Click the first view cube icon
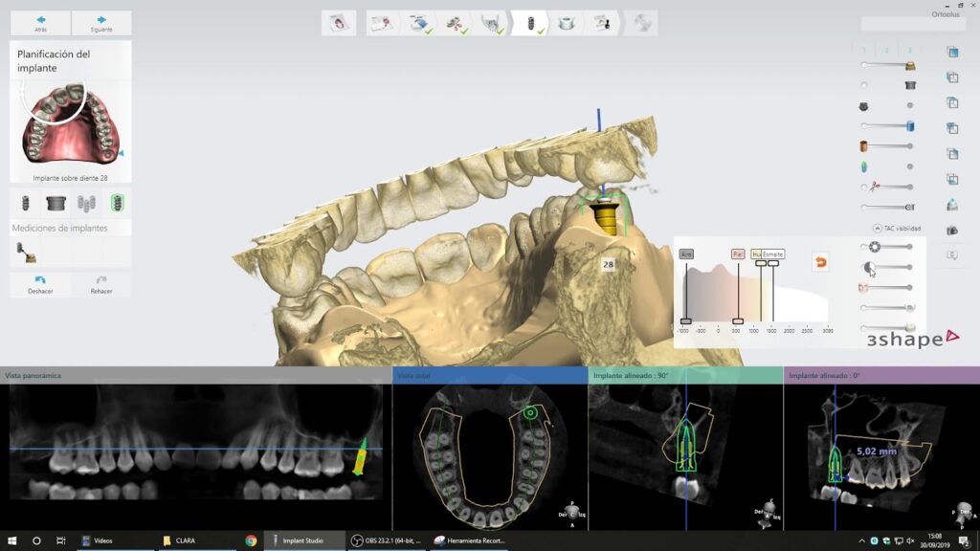Viewport: 980px width, 551px height. pyautogui.click(x=952, y=52)
